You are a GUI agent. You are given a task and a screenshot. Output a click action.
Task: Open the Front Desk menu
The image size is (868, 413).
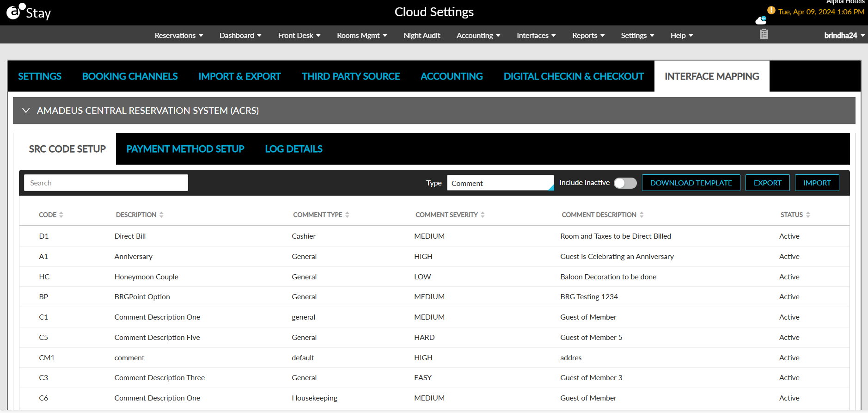299,35
